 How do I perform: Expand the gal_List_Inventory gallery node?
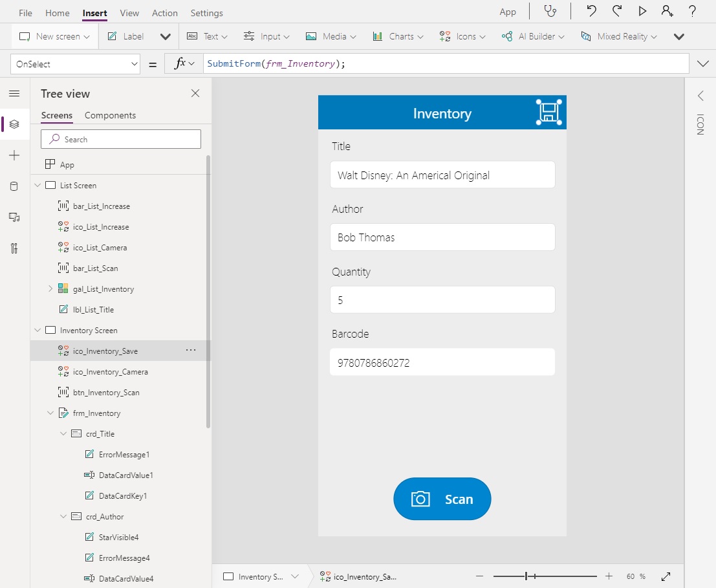[50, 289]
